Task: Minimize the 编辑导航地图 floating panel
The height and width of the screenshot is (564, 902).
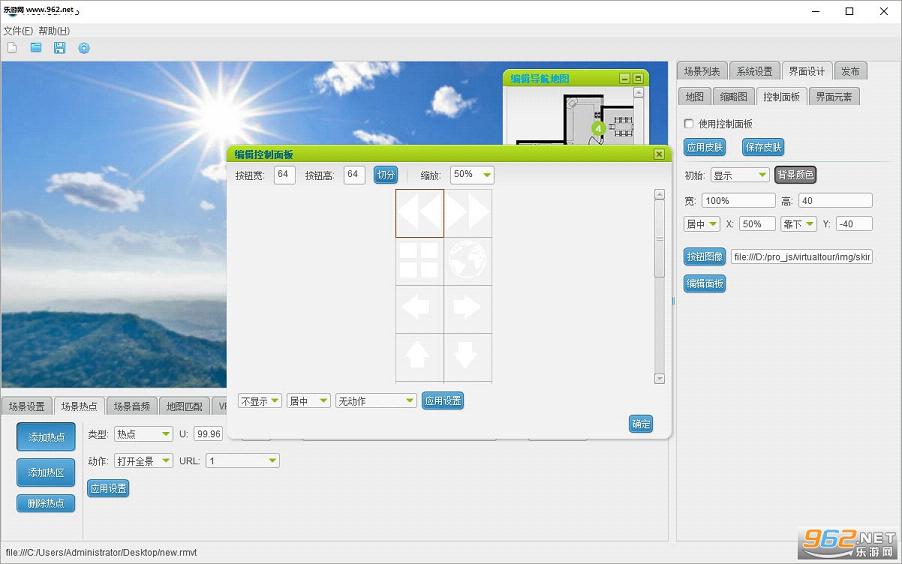Action: (625, 78)
